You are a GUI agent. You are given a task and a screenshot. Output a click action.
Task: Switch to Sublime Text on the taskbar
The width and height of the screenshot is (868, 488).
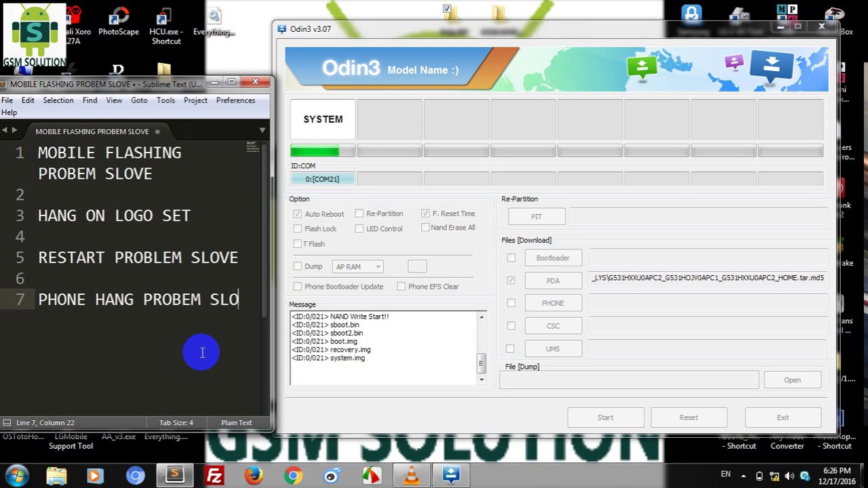[175, 476]
